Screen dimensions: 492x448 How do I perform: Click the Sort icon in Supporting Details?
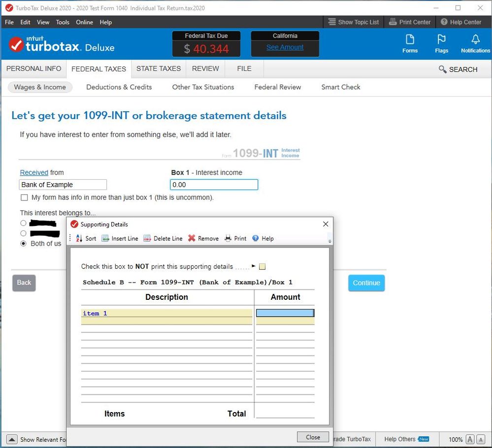pyautogui.click(x=79, y=238)
